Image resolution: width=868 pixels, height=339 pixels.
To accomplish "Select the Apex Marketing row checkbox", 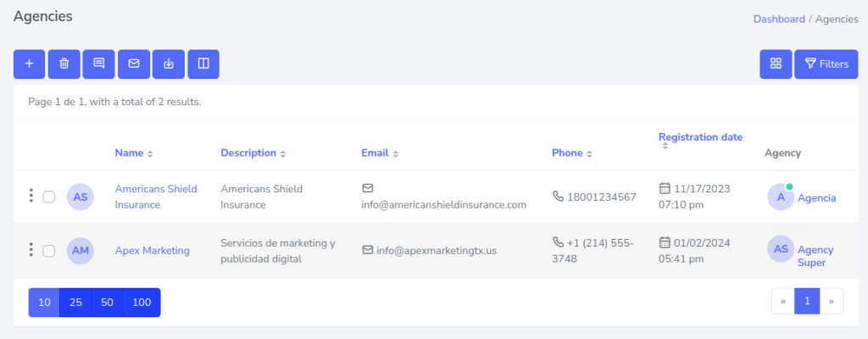I will (49, 250).
